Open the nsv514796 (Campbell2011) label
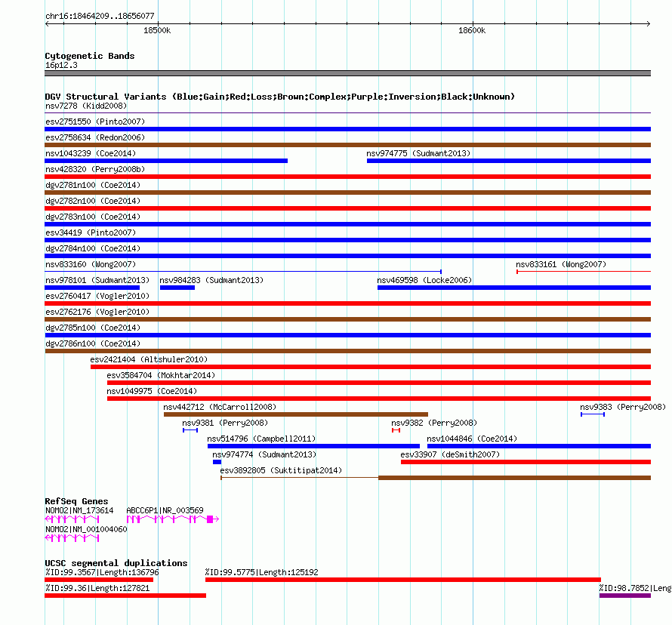 pos(261,439)
